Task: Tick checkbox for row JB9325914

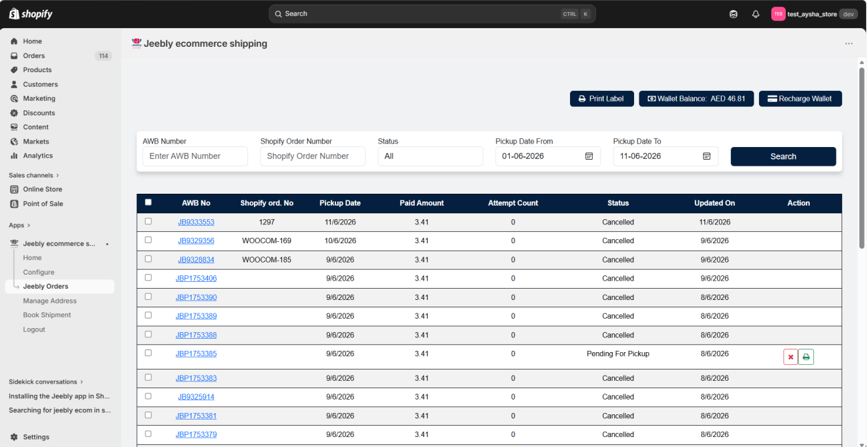Action: pyautogui.click(x=148, y=396)
